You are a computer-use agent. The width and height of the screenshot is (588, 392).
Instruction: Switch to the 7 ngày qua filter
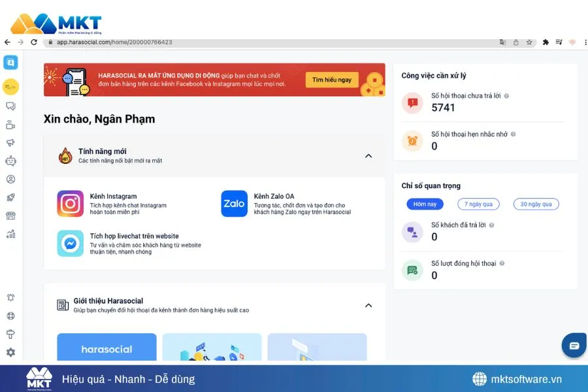[478, 204]
